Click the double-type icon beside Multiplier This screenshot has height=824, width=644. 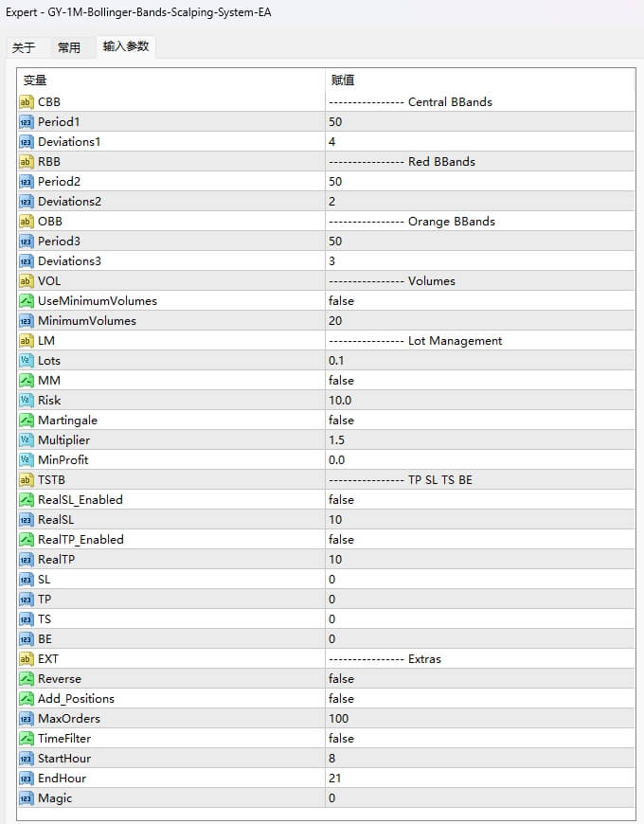tap(27, 439)
